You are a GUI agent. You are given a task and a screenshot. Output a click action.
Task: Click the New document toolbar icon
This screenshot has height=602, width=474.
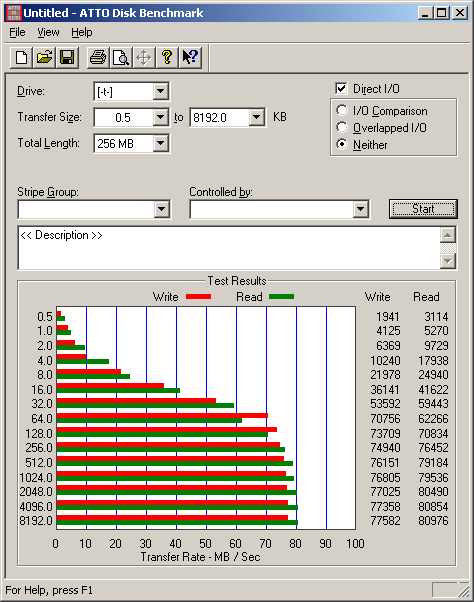coord(21,58)
